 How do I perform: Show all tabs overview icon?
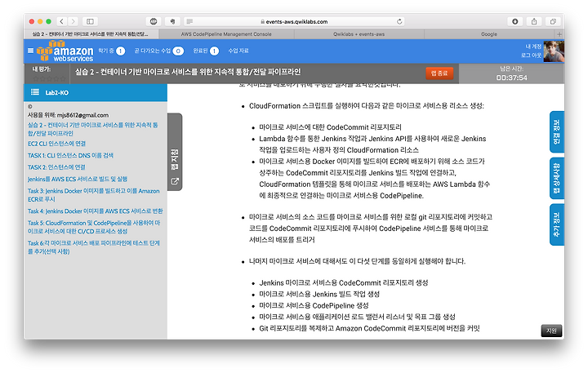(x=553, y=21)
